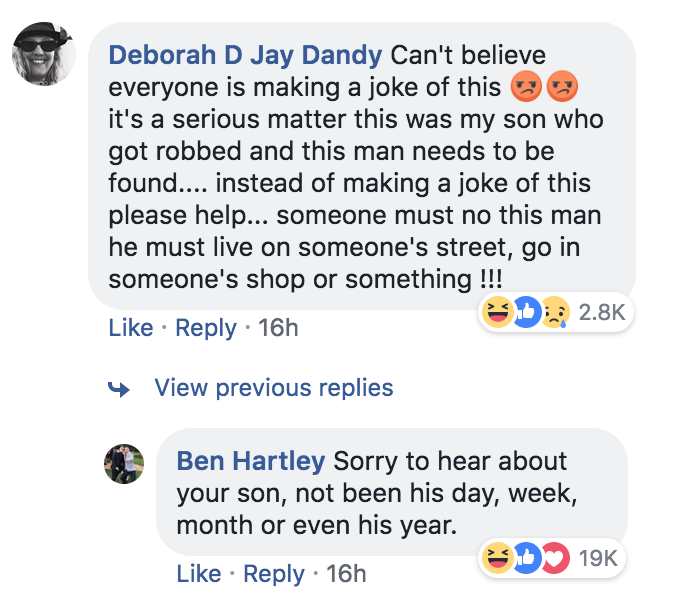Reply to Ben Hartley's comment
The height and width of the screenshot is (602, 686).
[x=273, y=574]
